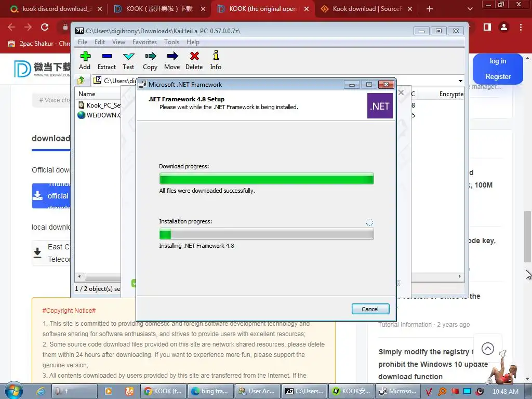Launch Internet Explorer from taskbar

[x=41, y=391]
